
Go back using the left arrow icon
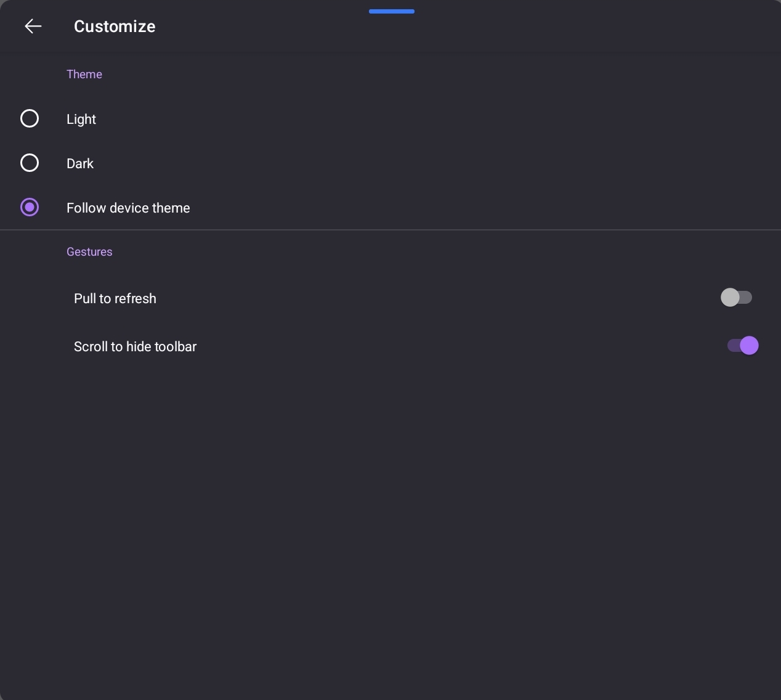(33, 26)
